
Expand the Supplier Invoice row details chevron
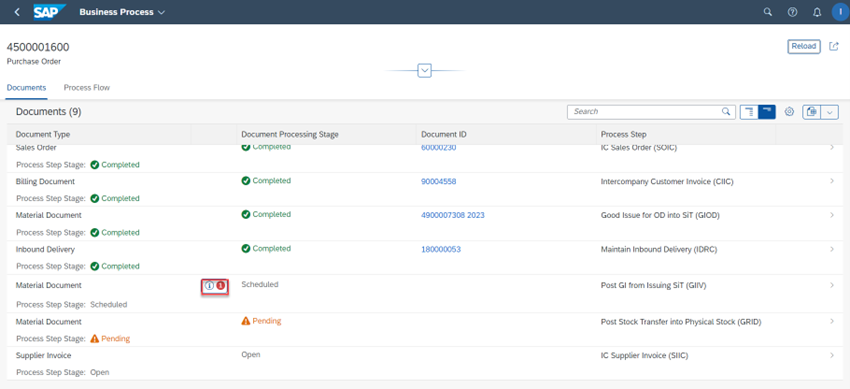(x=832, y=355)
